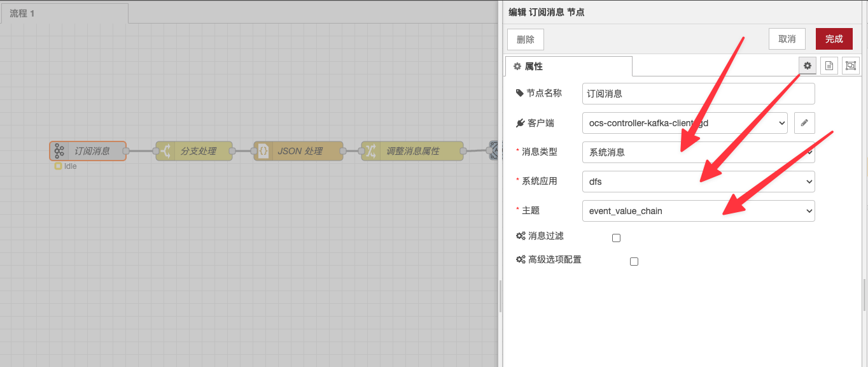Click the pencil icon to edit 客户端 config
The height and width of the screenshot is (367, 868).
(804, 123)
